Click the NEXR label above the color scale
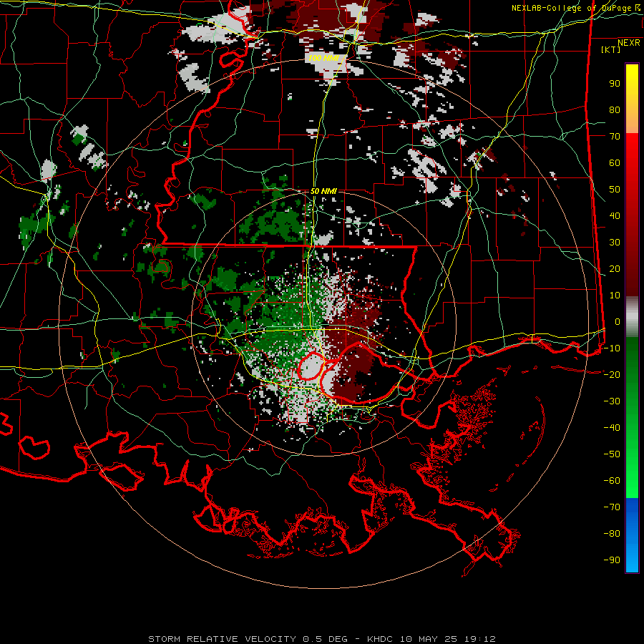Viewport: 644px width, 644px height. [629, 43]
